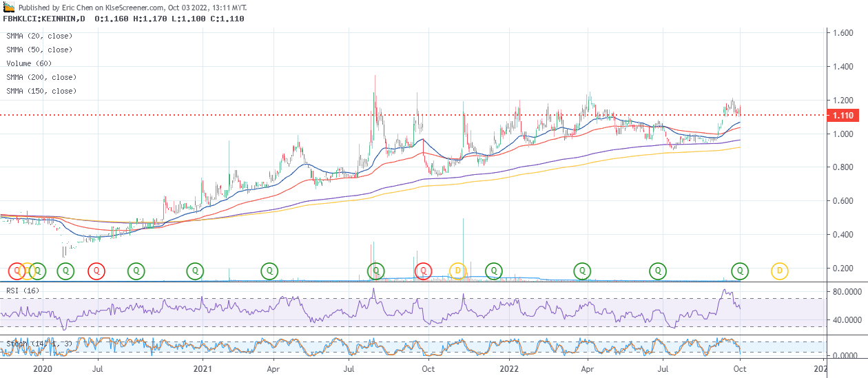The height and width of the screenshot is (378, 868).
Task: Click the SMMA (150, close) indicator label
Action: click(41, 91)
